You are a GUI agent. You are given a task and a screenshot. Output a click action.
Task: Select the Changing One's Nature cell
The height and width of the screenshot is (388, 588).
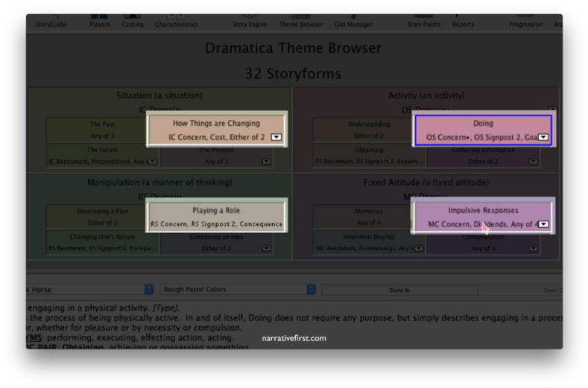coord(102,242)
